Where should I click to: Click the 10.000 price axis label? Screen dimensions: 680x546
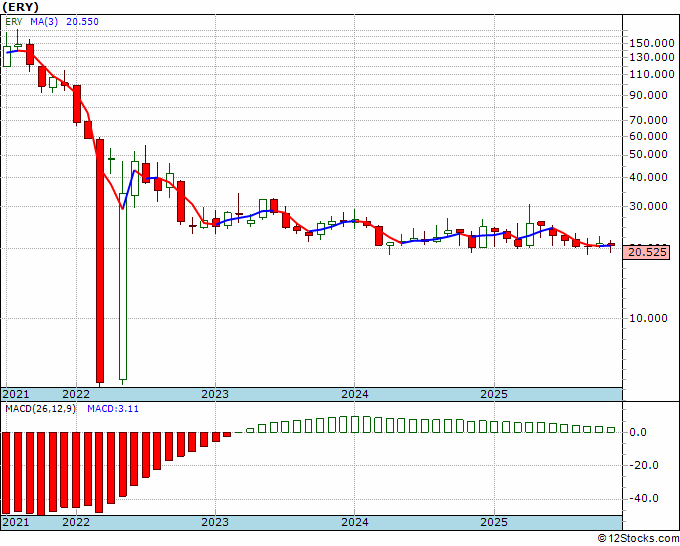648,318
